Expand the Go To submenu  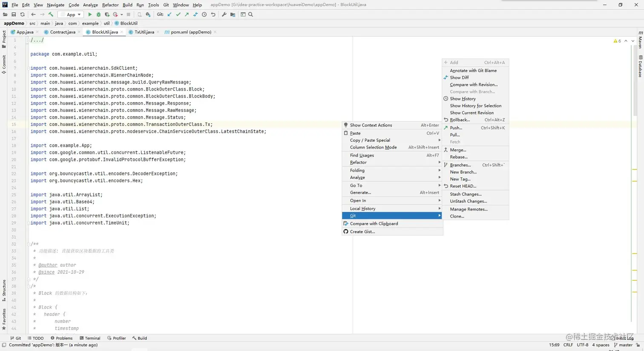pos(392,185)
